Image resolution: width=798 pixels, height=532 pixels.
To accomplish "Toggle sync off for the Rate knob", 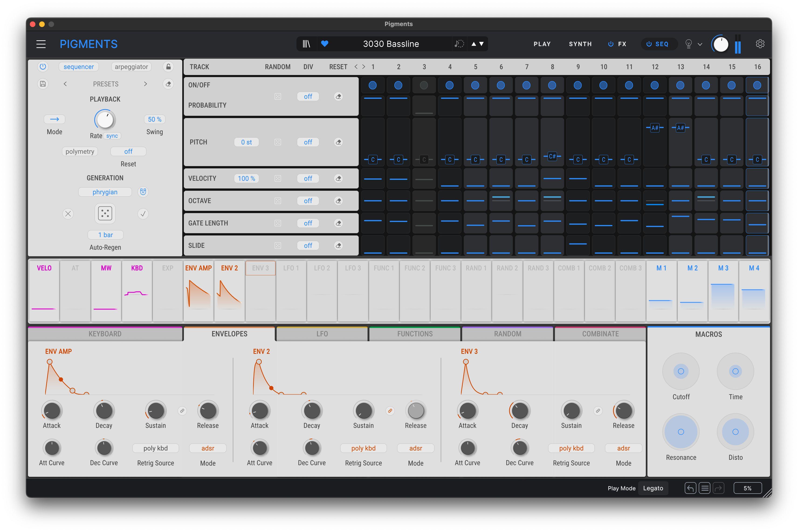I will [112, 136].
